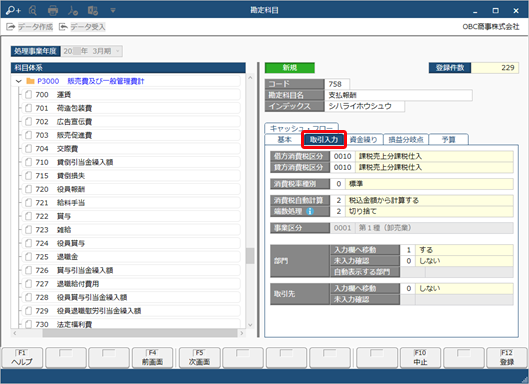Click the tree vertical scrollbar thumb
Viewport: 529px width, 384px height.
[250, 256]
